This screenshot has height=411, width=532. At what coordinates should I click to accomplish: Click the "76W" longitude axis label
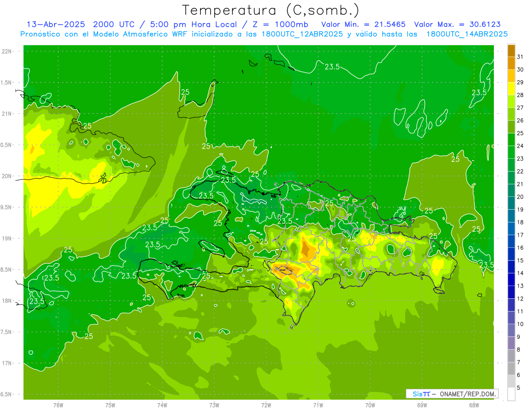[58, 405]
